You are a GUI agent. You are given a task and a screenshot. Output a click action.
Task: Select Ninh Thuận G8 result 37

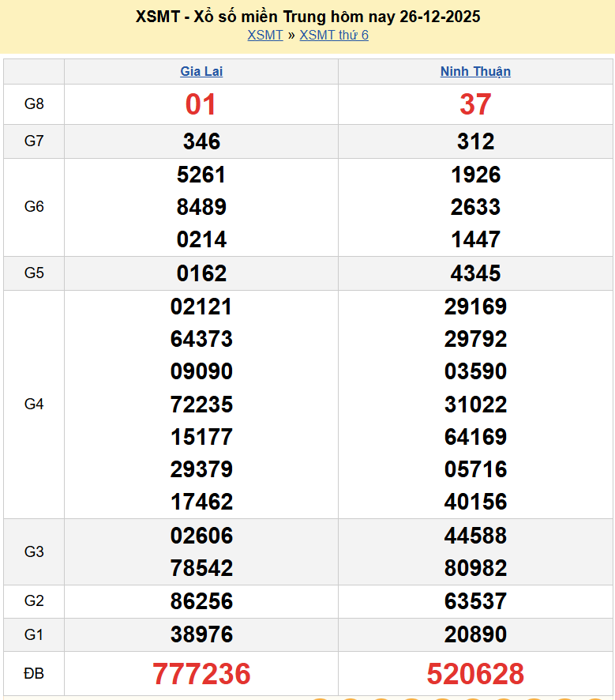click(475, 104)
